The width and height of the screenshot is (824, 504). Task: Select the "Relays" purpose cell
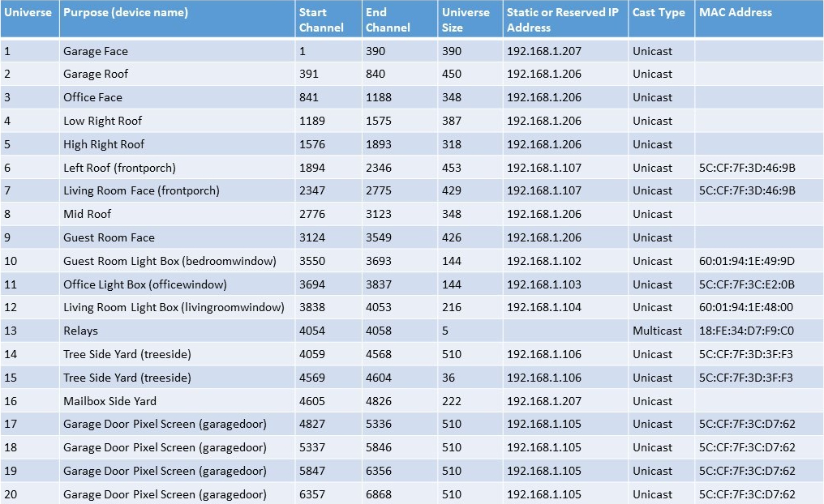[80, 331]
